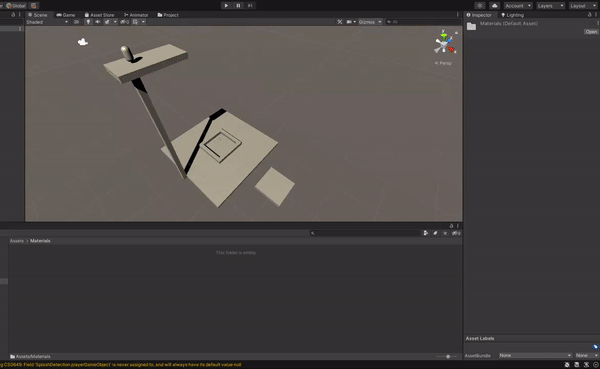Click the Materials breadcrumb
This screenshot has width=600, height=369.
(x=40, y=241)
